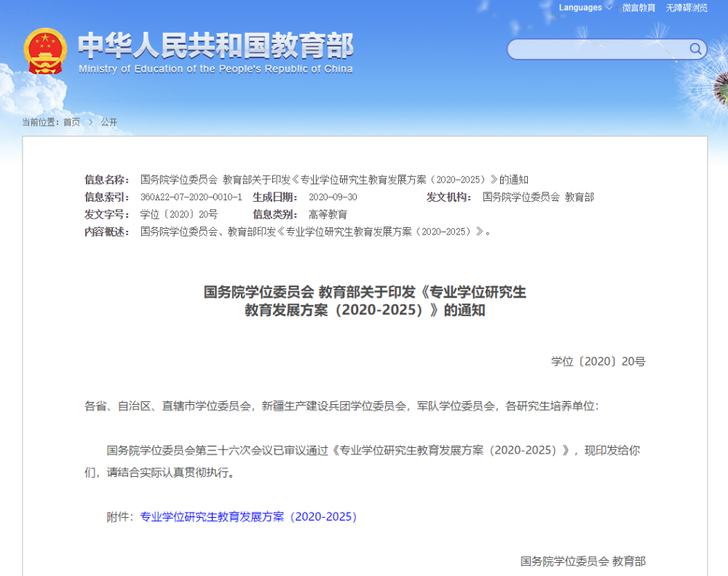Open the 微言教育 link
The height and width of the screenshot is (576, 728).
(638, 8)
